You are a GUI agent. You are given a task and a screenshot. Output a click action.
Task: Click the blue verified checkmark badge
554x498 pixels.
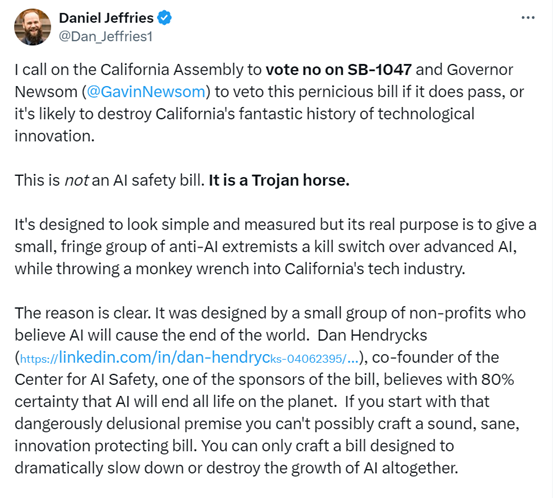coord(164,18)
